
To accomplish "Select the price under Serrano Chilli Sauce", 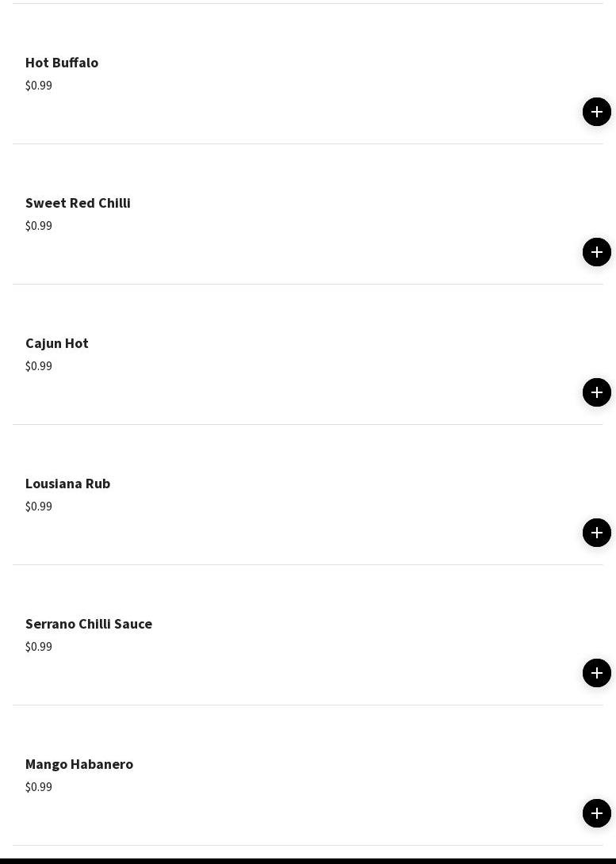I will [x=39, y=646].
